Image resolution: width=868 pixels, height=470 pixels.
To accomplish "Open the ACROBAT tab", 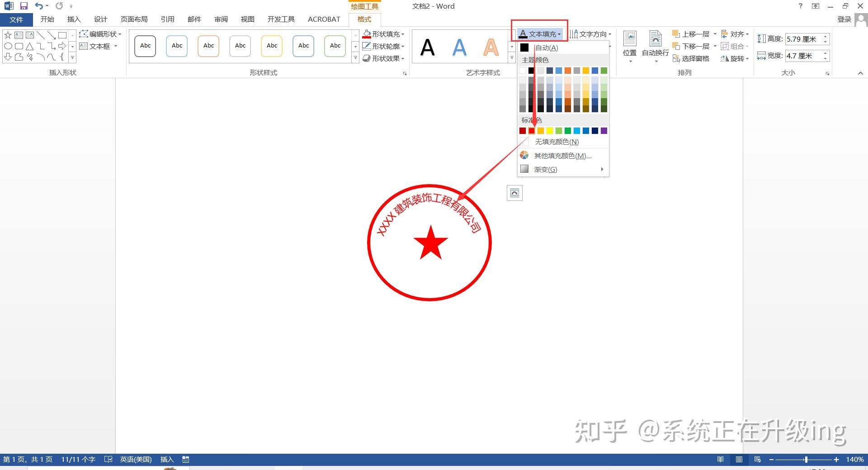I will click(x=324, y=19).
